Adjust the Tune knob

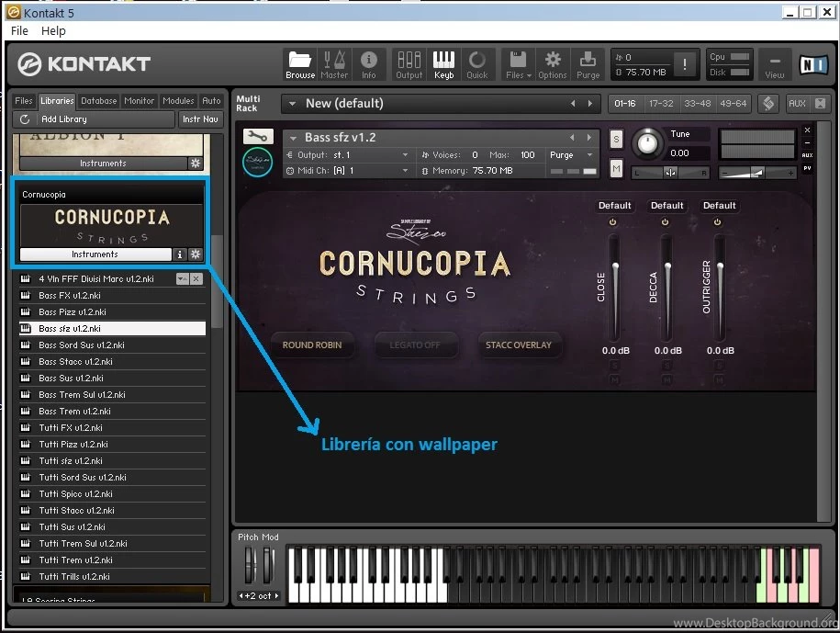coord(648,143)
